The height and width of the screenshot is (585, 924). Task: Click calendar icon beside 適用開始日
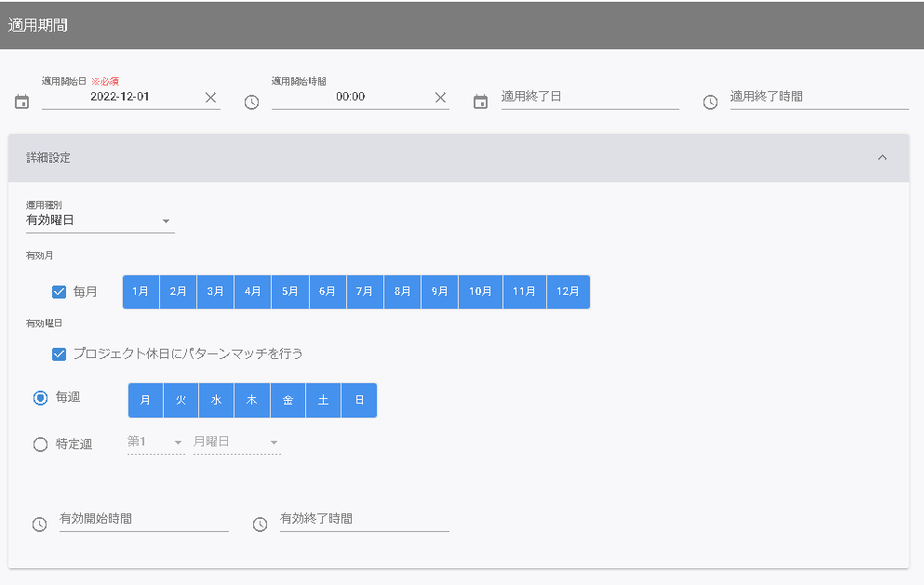pos(22,101)
